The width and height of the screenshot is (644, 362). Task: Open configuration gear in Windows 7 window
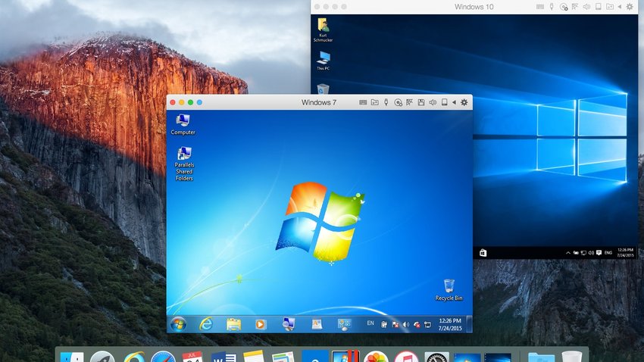tap(464, 102)
